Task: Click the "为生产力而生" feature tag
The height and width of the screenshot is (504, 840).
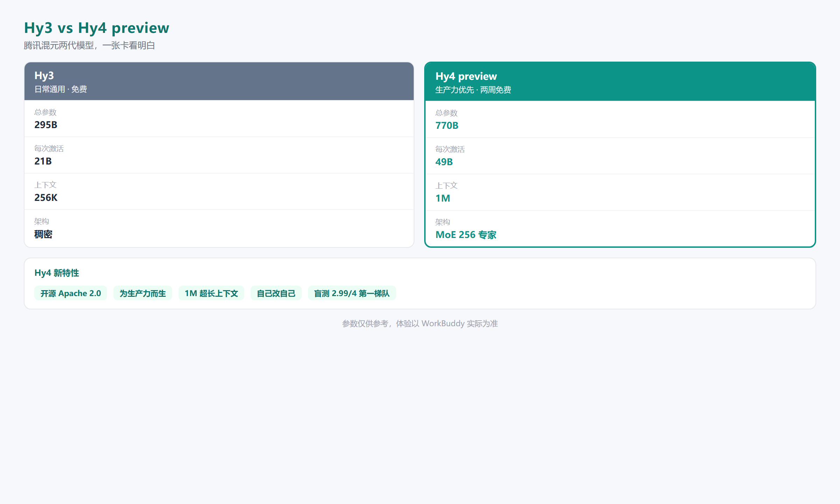Action: pos(143,293)
